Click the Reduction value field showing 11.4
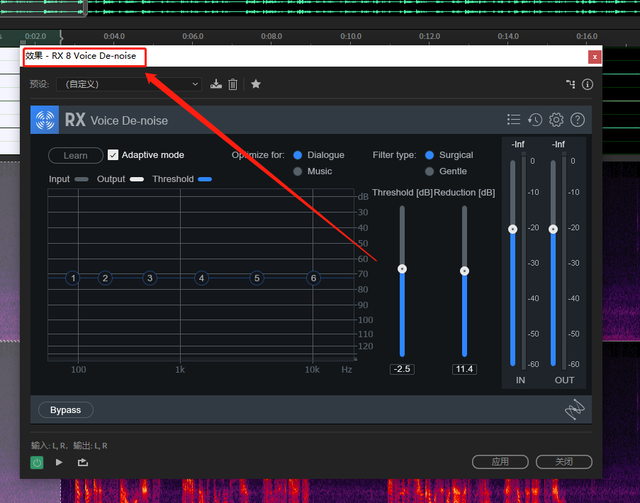The image size is (640, 503). [464, 369]
